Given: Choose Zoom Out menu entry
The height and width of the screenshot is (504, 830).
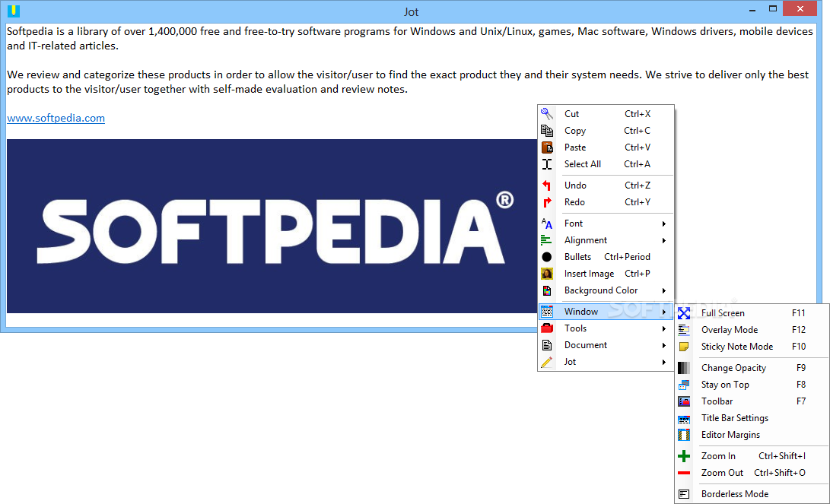Looking at the screenshot, I should tap(752, 473).
